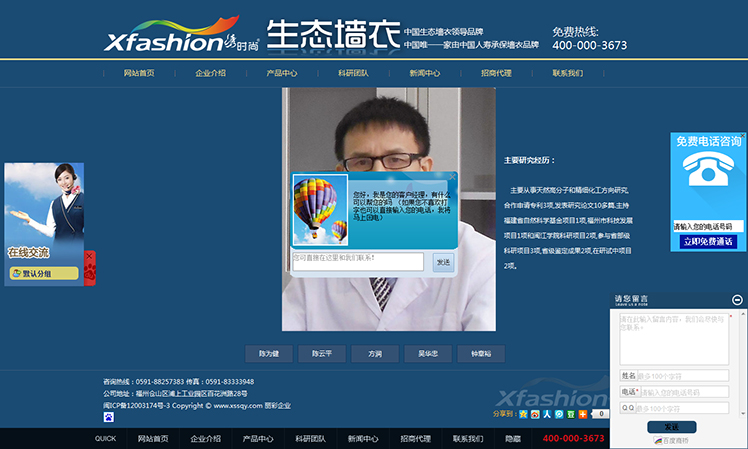Click 隐藏 to hide the quick bar
This screenshot has height=449, width=748.
513,439
